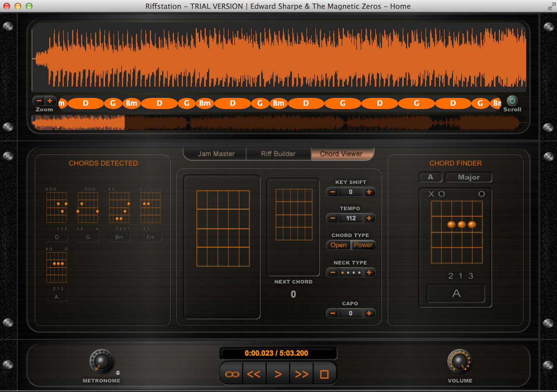Switch to the Riff Builder tab
The image size is (557, 392).
(278, 154)
